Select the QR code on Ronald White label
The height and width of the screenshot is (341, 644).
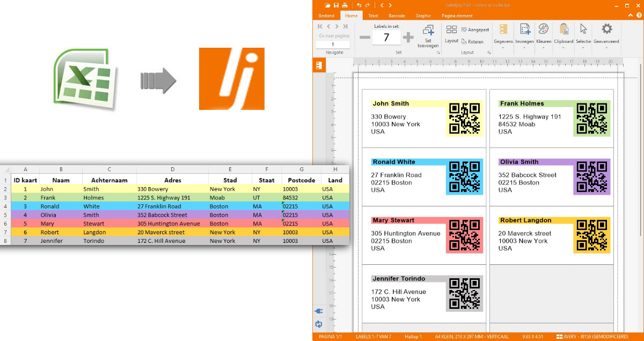coord(465,176)
